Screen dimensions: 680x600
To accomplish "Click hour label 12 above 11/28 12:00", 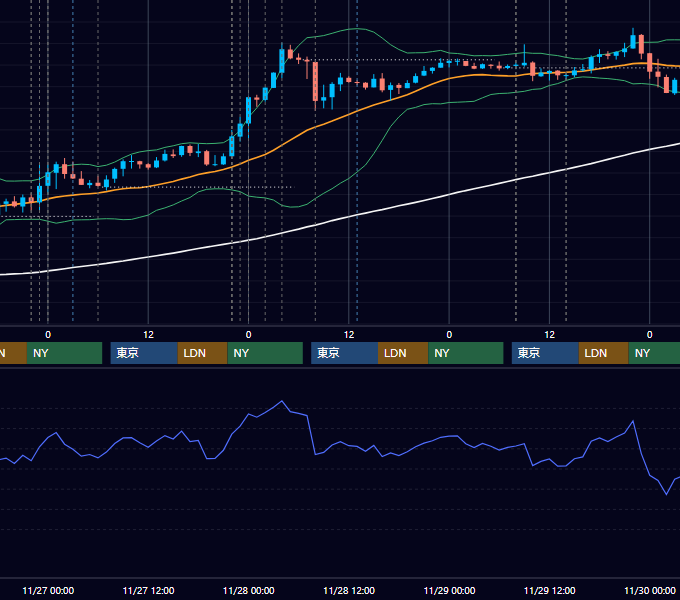I will (x=349, y=335).
